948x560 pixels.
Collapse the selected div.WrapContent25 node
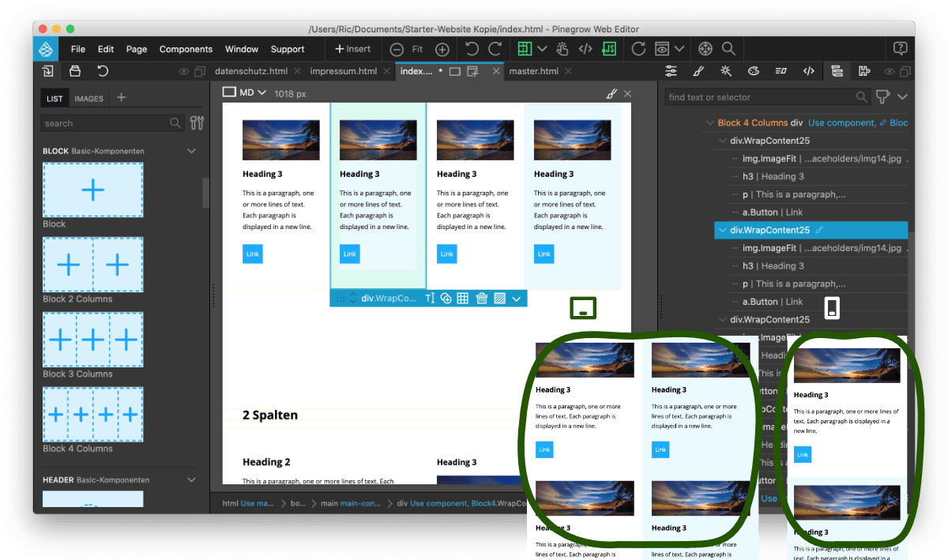[721, 231]
